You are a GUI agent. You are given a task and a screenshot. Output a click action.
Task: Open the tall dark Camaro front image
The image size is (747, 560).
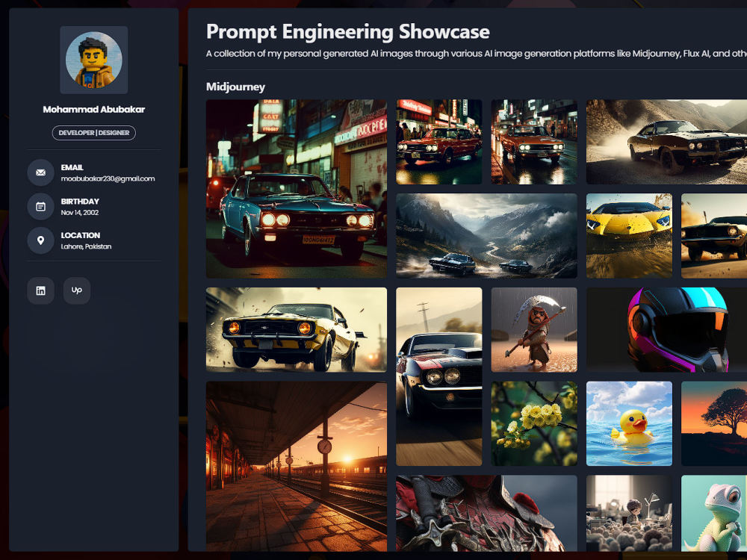(x=438, y=376)
